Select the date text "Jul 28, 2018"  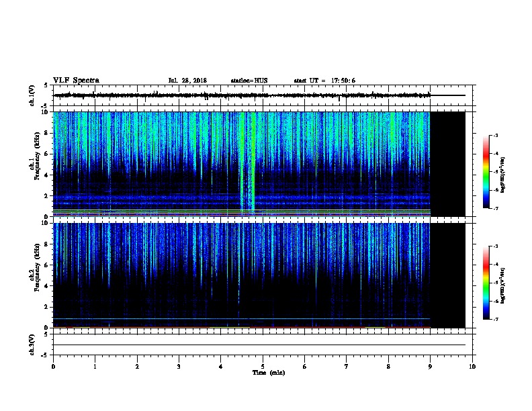(187, 81)
